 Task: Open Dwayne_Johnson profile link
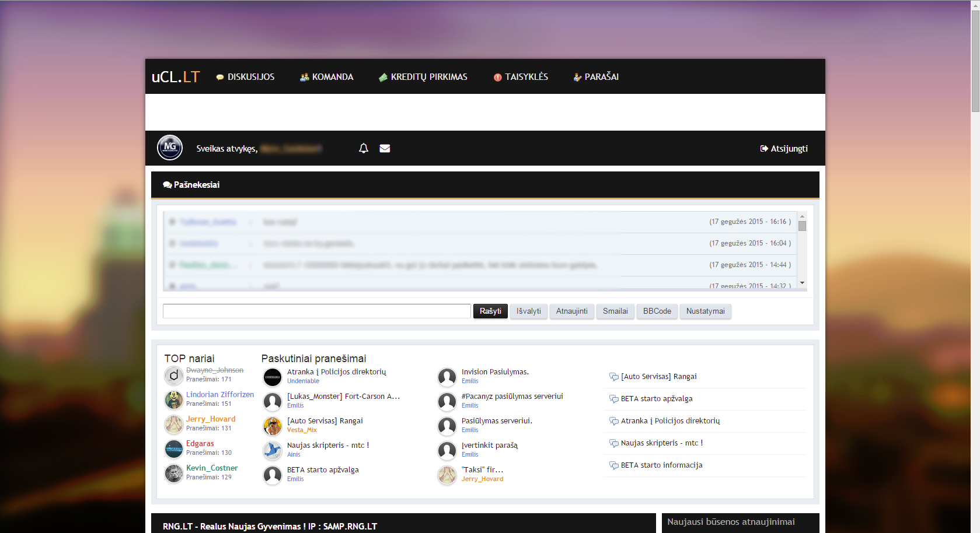[x=215, y=370]
